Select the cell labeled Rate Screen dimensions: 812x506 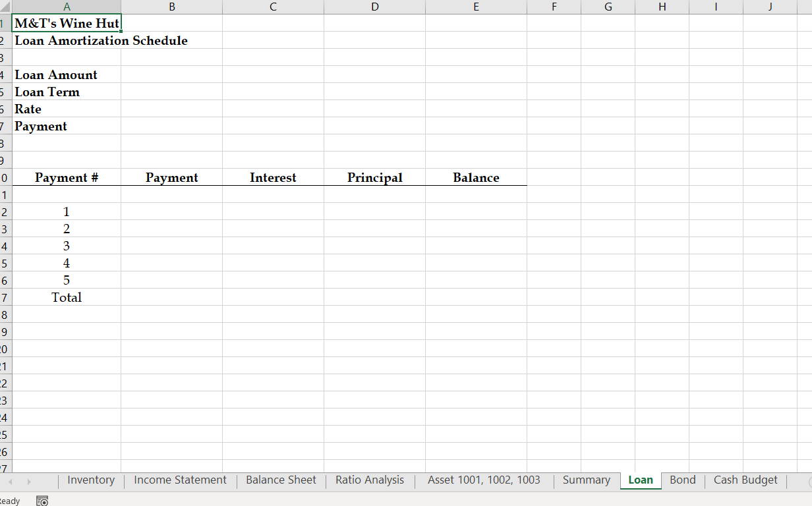click(x=67, y=109)
